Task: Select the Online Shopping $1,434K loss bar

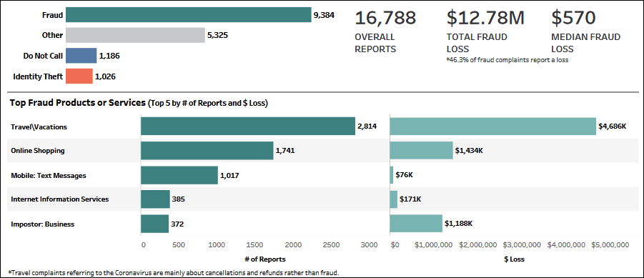Action: (x=422, y=150)
